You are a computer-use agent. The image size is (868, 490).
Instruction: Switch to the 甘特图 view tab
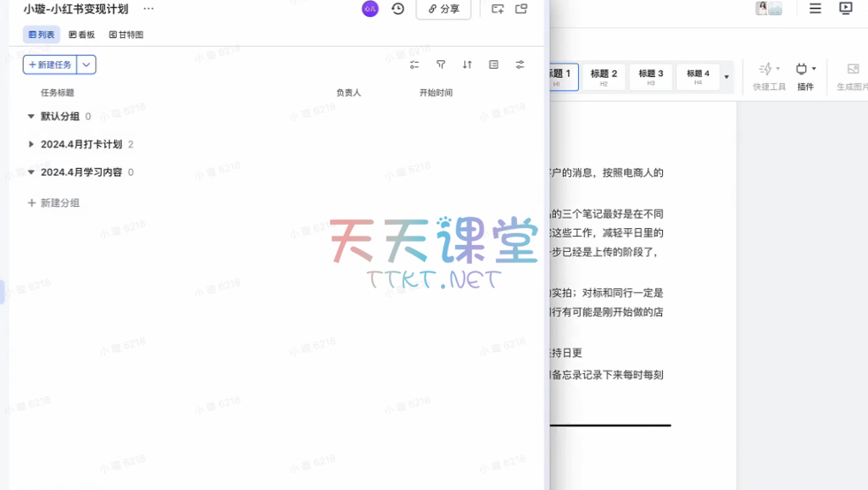point(126,35)
